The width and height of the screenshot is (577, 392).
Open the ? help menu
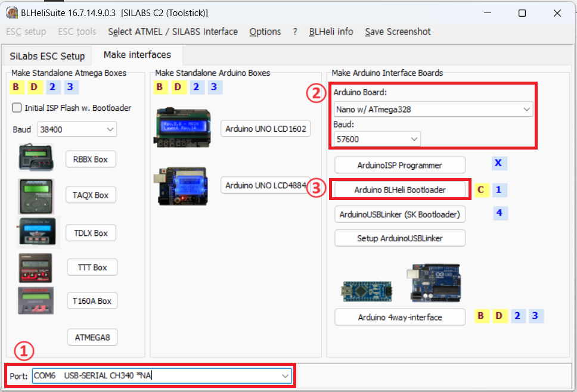coord(294,32)
